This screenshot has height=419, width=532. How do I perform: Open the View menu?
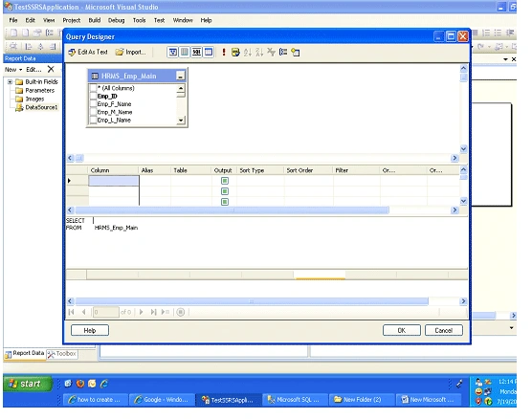(x=49, y=20)
